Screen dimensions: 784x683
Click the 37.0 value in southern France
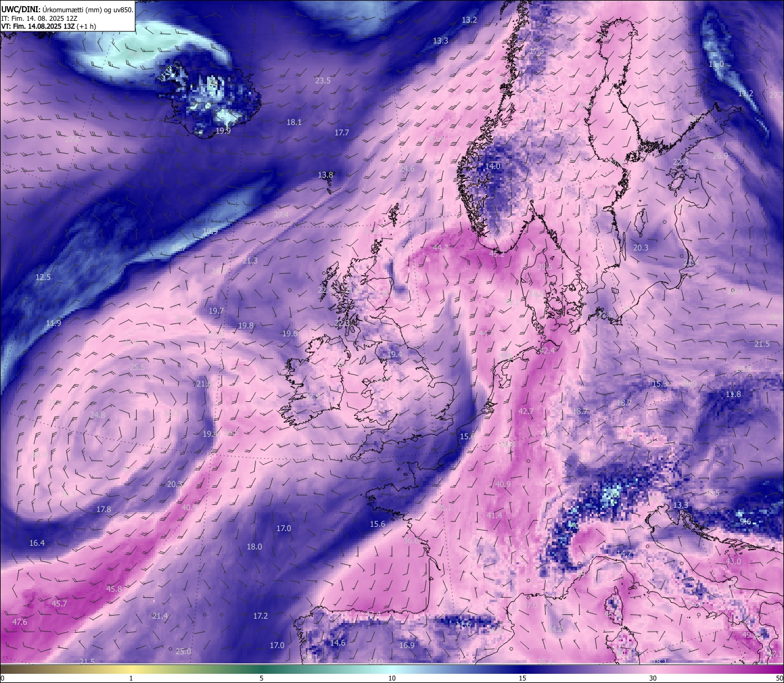tap(530, 606)
